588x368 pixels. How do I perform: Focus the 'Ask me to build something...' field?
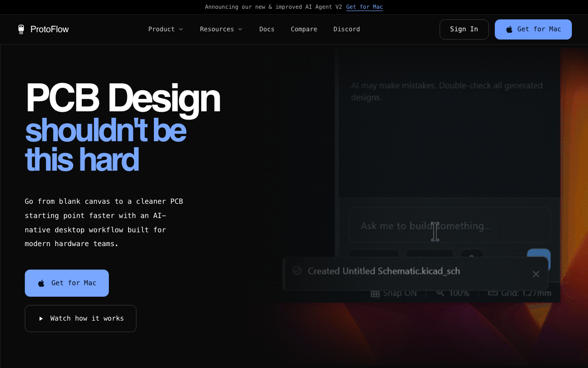click(x=449, y=225)
